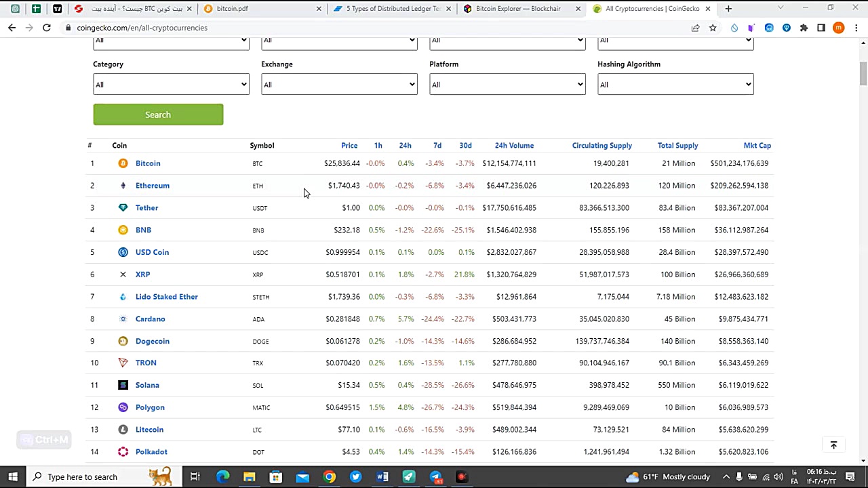The height and width of the screenshot is (488, 868).
Task: Open Microsoft Edge from taskbar
Action: pos(222,476)
